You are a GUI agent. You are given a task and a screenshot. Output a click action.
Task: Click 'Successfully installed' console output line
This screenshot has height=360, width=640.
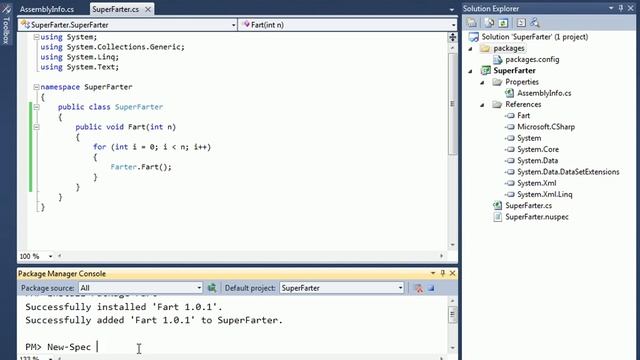click(x=124, y=307)
